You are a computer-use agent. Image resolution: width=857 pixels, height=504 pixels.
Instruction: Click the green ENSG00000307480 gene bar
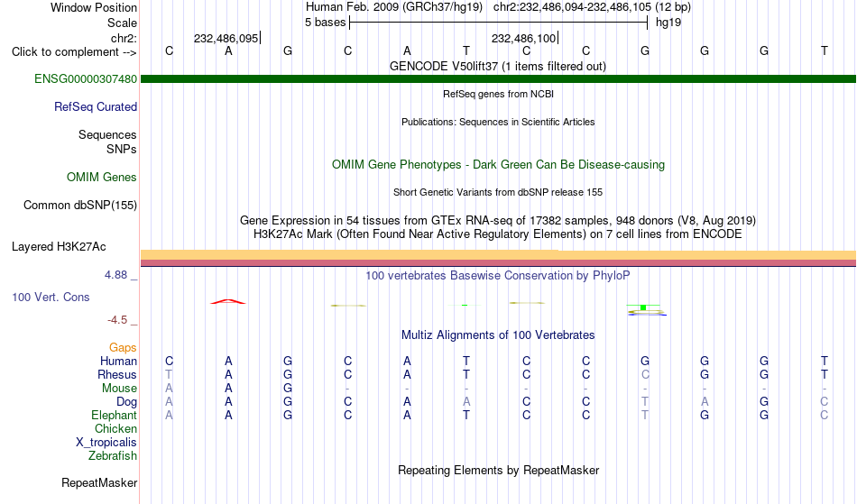[x=499, y=79]
